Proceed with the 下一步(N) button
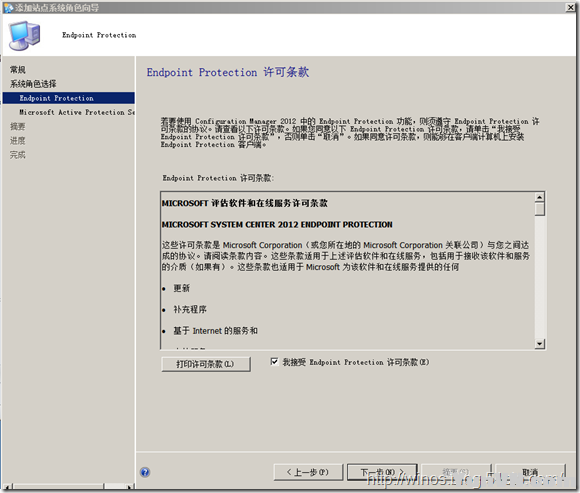Viewport: 580px width, 493px height. [x=382, y=472]
